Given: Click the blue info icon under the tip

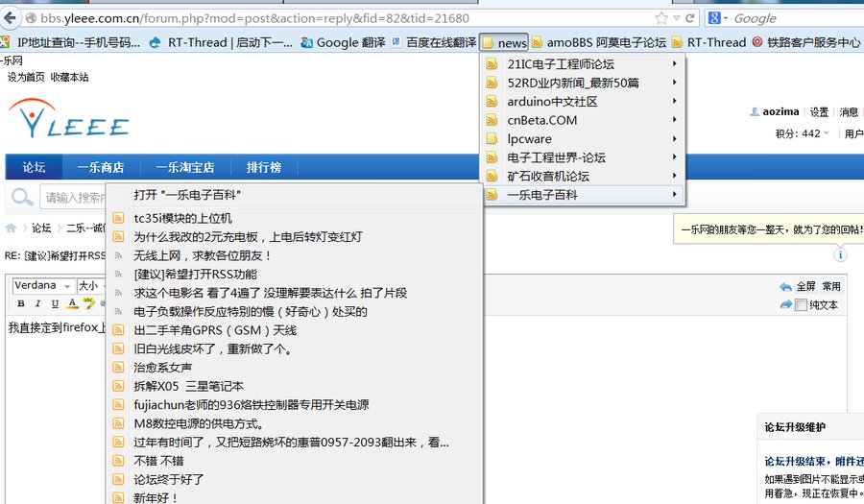Looking at the screenshot, I should tap(841, 254).
